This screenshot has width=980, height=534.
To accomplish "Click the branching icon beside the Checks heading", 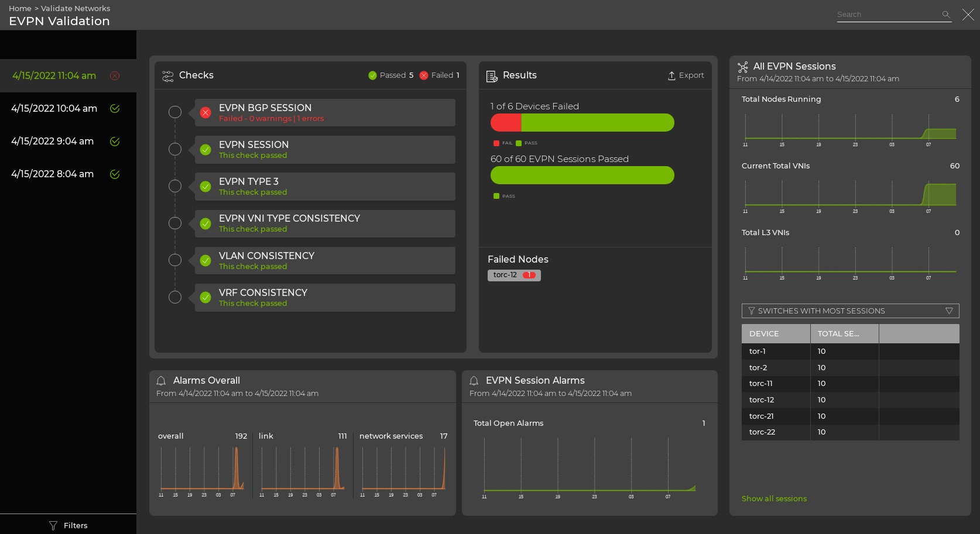I will (x=168, y=75).
